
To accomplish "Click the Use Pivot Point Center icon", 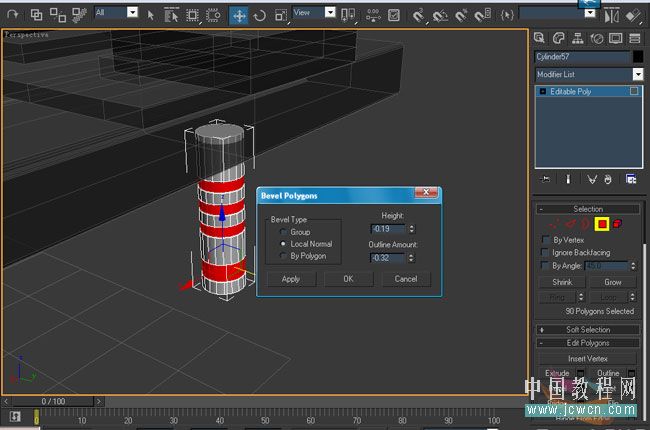I will [347, 15].
